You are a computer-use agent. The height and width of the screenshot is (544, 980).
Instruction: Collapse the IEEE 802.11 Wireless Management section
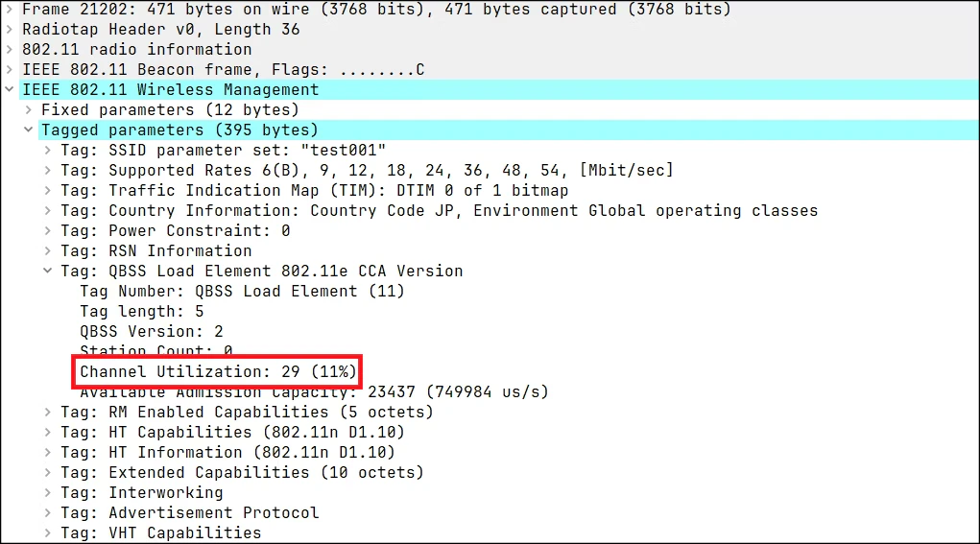click(x=10, y=89)
